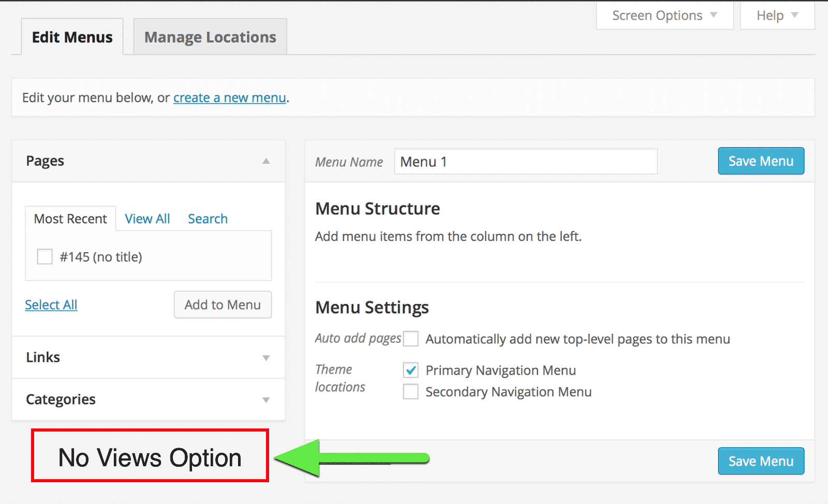Screen dimensions: 828x504
Task: Open the Manage Locations tab
Action: [x=210, y=37]
